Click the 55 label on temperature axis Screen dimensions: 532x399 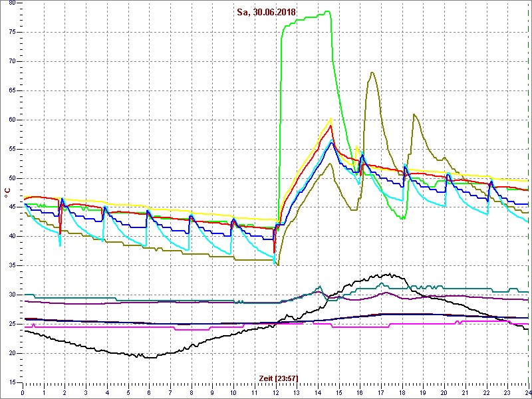tap(11, 149)
